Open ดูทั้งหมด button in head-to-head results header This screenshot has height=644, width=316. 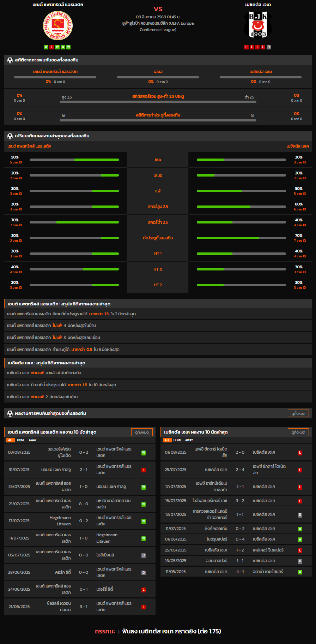point(298,413)
